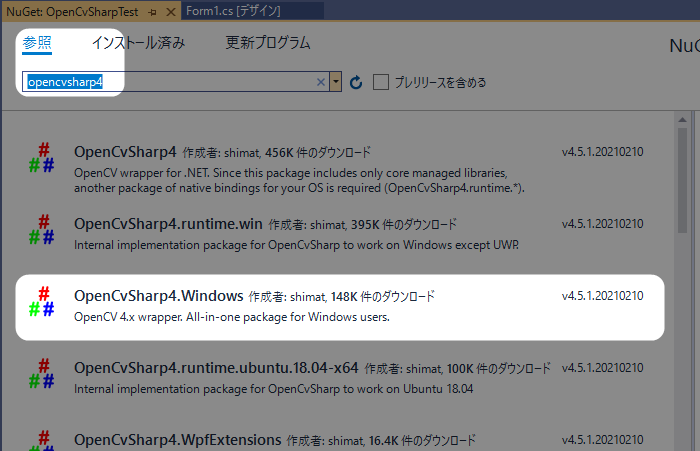Clear the search text with the X icon

tap(321, 82)
